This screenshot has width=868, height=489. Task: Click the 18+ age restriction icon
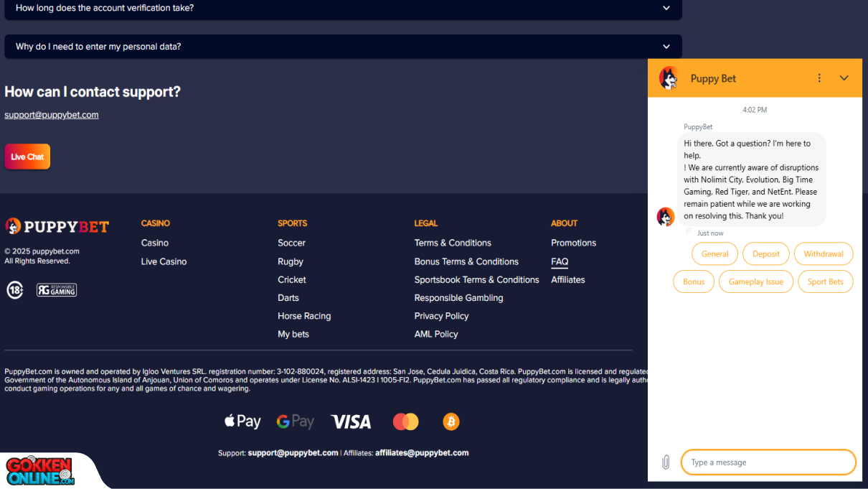[x=14, y=289]
